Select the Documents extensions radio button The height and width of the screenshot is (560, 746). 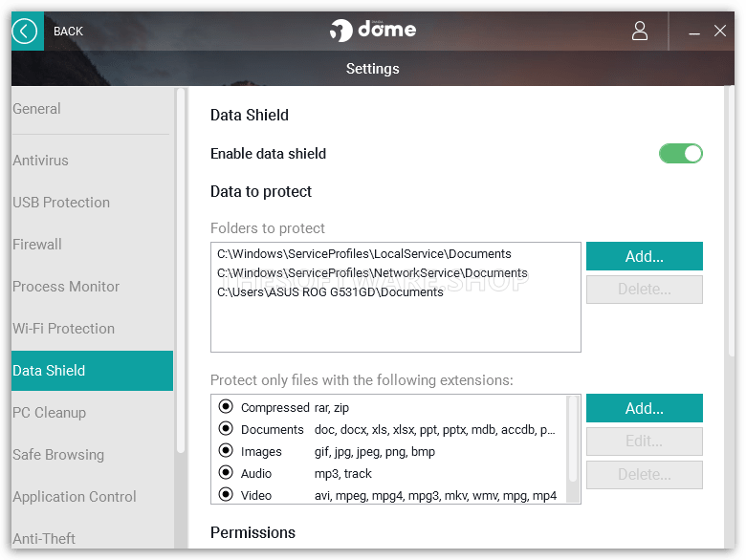(x=226, y=428)
